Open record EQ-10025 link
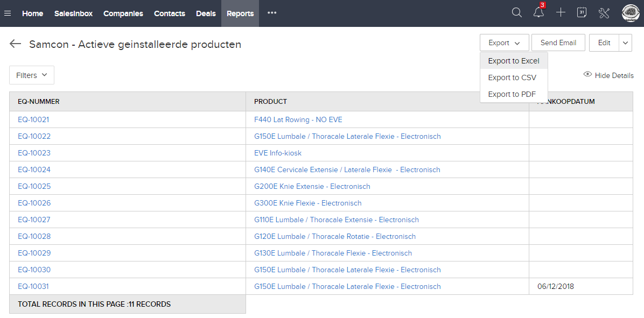 [34, 186]
